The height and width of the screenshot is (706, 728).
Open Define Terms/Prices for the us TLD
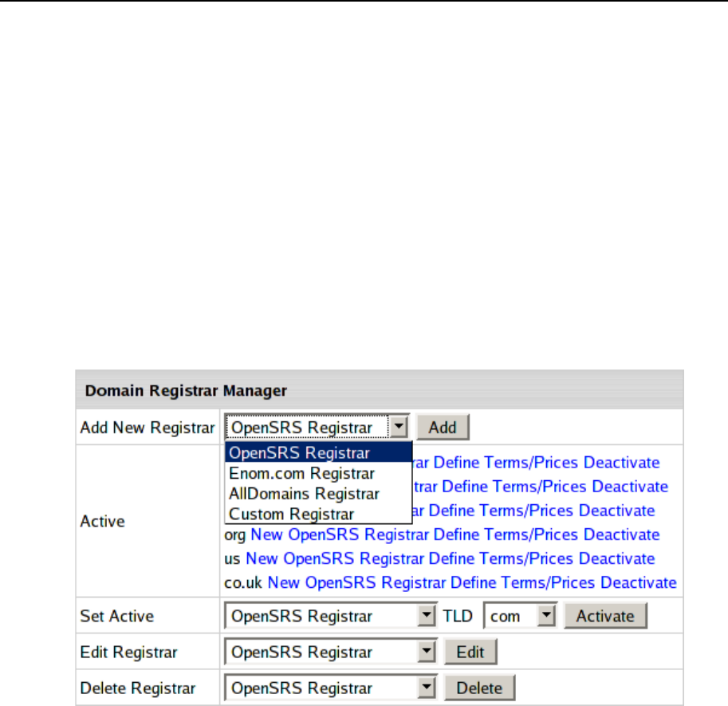click(501, 558)
